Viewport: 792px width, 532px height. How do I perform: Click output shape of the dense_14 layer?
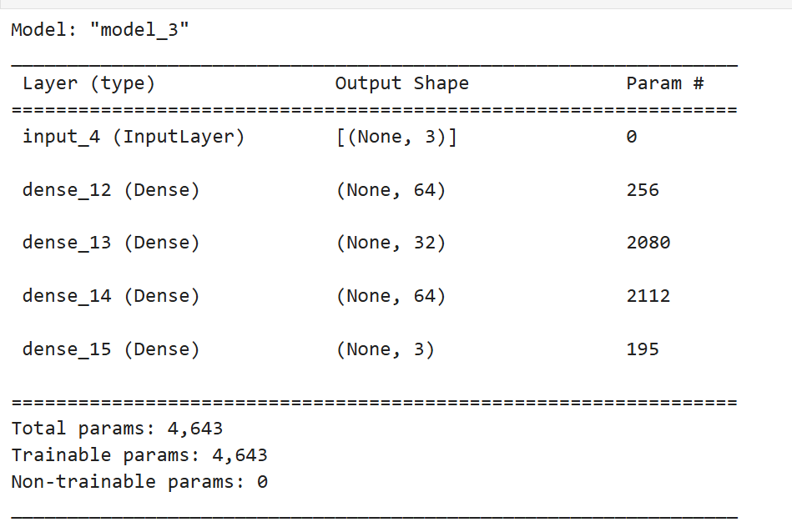click(391, 296)
